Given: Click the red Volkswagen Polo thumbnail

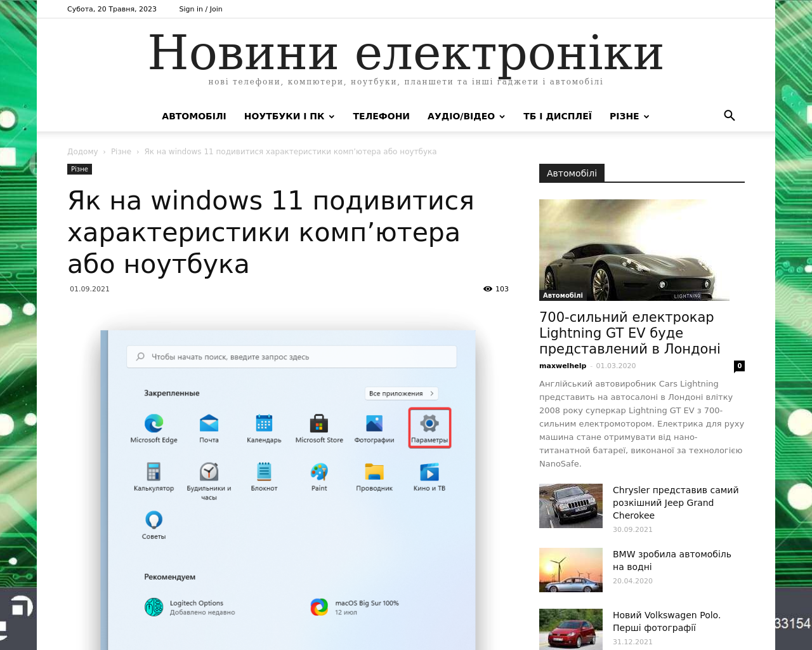Looking at the screenshot, I should pyautogui.click(x=571, y=629).
